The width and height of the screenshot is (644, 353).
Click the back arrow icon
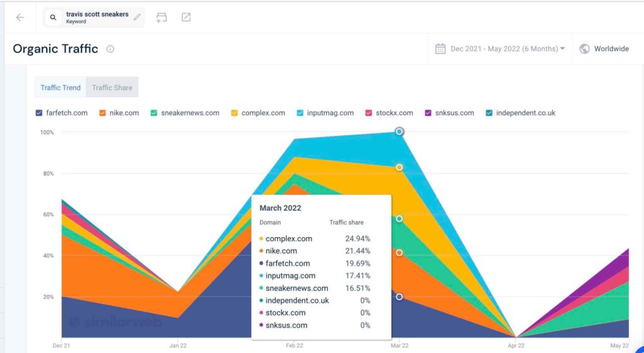click(20, 18)
